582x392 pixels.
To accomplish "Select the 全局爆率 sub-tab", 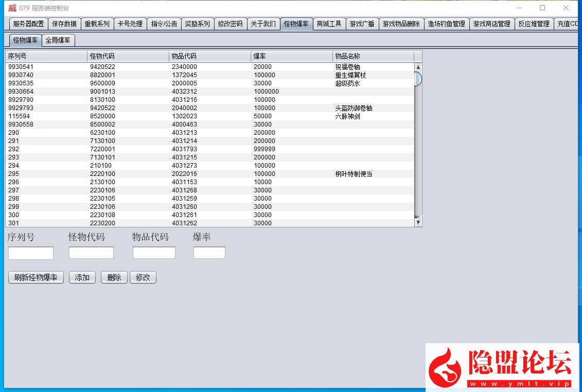I will [x=59, y=40].
